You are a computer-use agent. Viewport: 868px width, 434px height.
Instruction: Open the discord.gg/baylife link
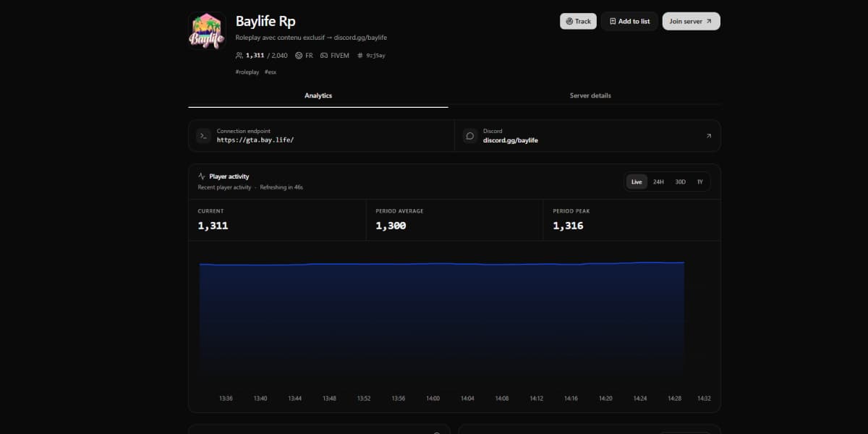coord(511,140)
